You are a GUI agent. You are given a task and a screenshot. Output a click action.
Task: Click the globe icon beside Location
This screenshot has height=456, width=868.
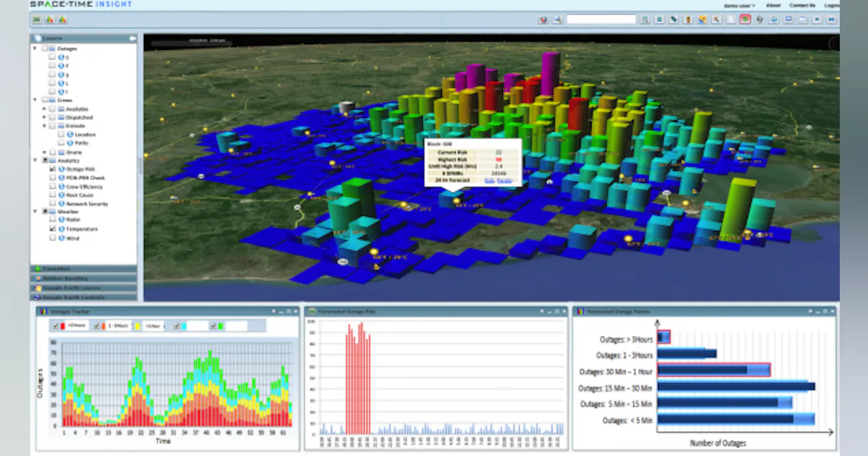pyautogui.click(x=71, y=134)
